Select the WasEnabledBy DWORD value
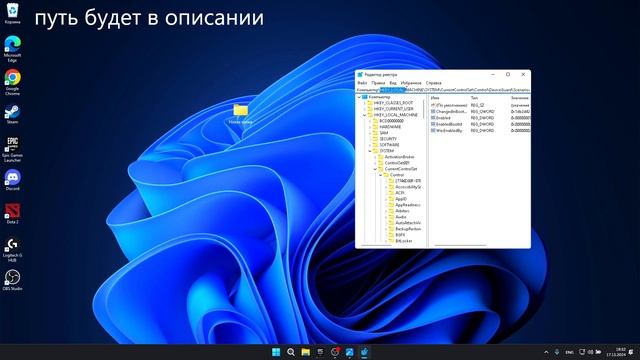The image size is (640, 360). [449, 131]
